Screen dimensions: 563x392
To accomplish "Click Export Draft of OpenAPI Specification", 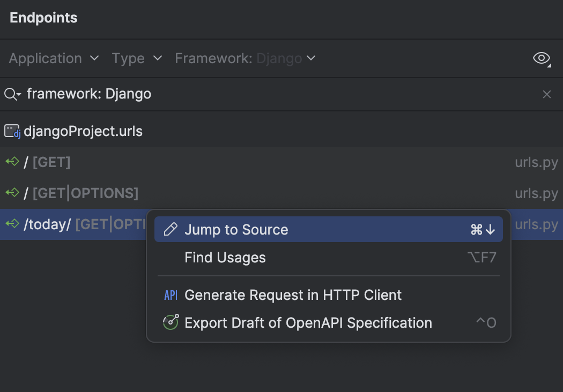I will point(308,322).
